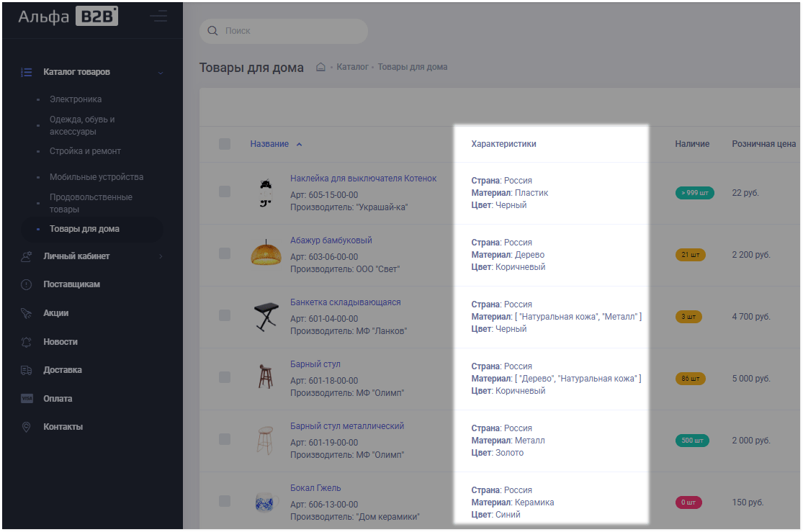The width and height of the screenshot is (803, 532).
Task: Open the Контакты menu item
Action: (63, 427)
